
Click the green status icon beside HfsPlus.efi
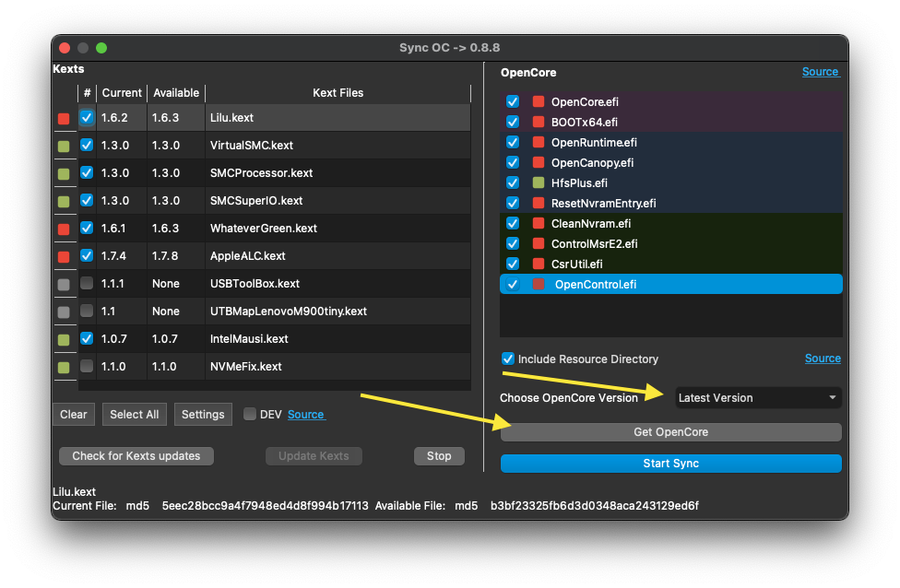(x=539, y=183)
